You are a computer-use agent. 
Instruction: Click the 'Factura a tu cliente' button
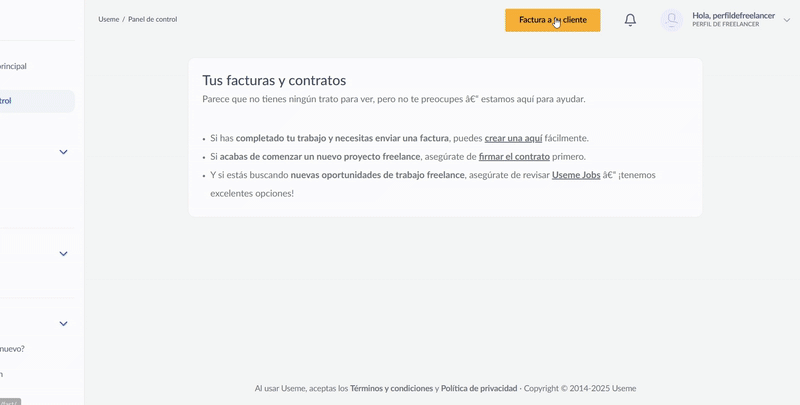coord(552,20)
